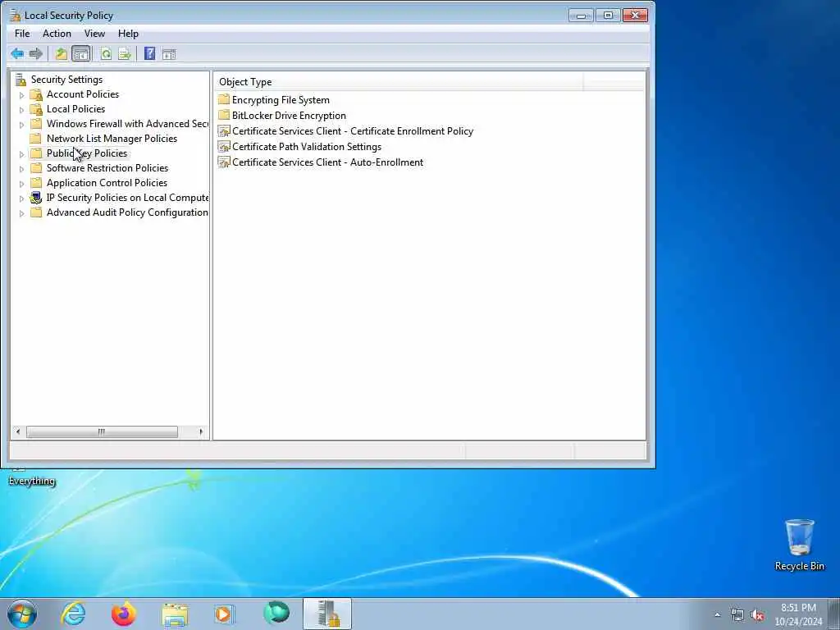
Task: Select Application Control Policies in tree
Action: 107,183
